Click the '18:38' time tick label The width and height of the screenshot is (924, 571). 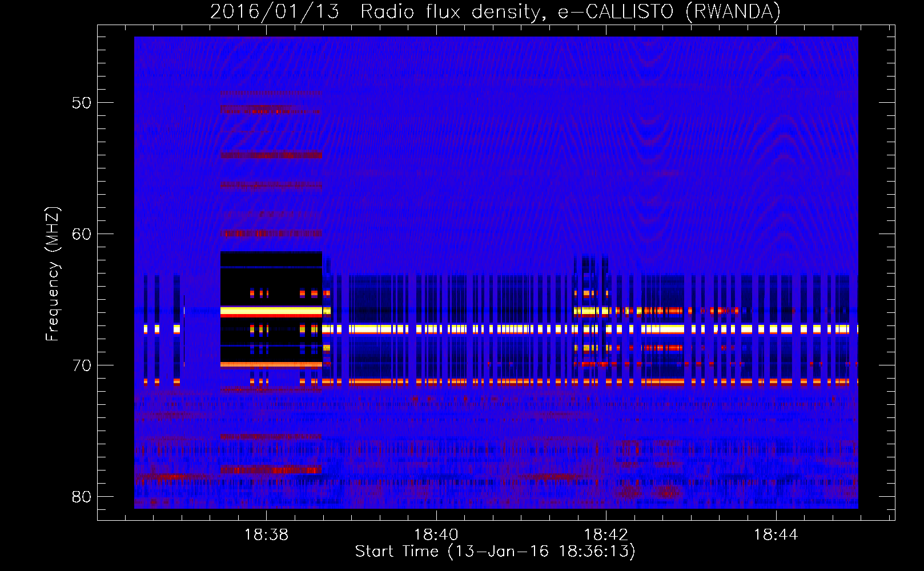pos(266,534)
